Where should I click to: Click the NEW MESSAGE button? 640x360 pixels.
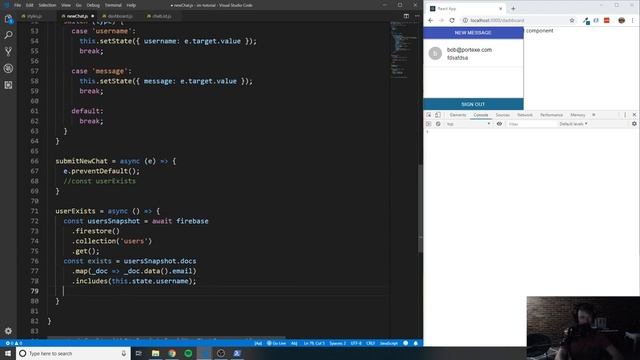(473, 33)
